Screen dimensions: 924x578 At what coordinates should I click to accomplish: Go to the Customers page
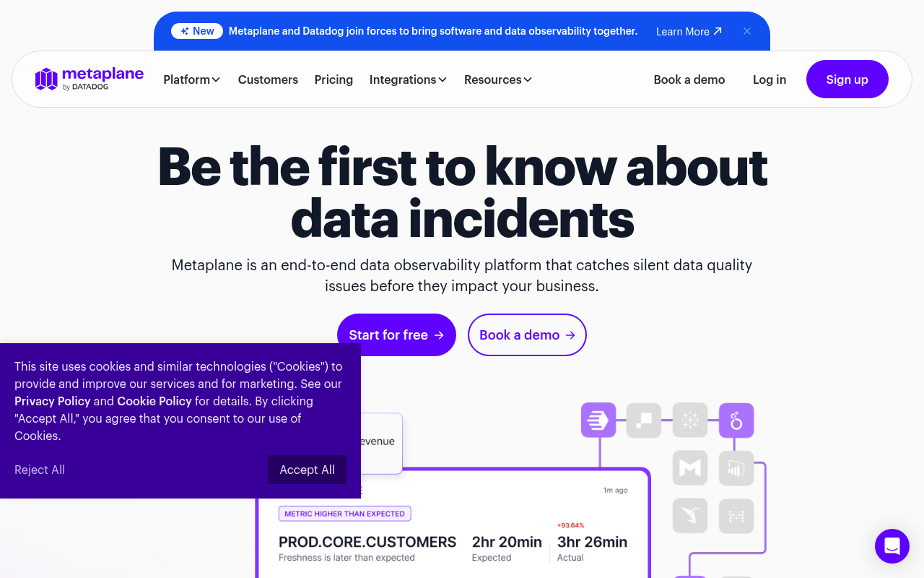coord(268,79)
